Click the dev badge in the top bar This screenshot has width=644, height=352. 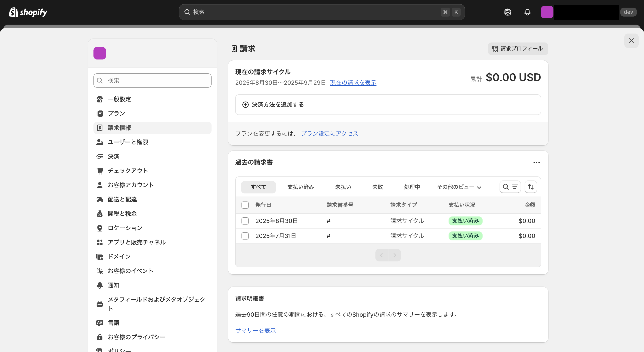click(628, 12)
